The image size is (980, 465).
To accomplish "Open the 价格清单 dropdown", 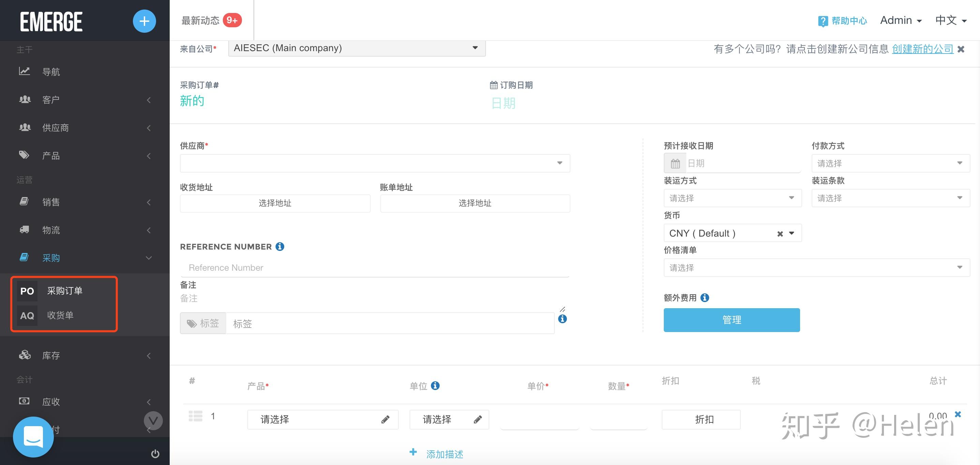I will point(817,268).
